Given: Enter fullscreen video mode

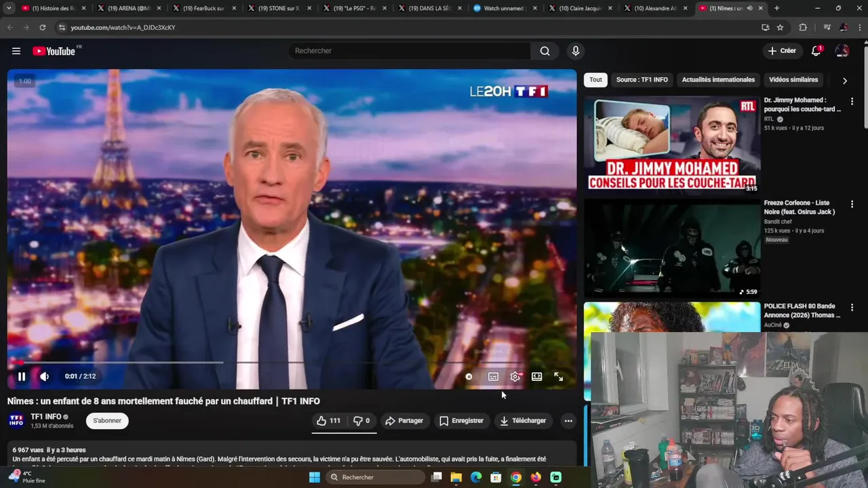Looking at the screenshot, I should coord(558,377).
